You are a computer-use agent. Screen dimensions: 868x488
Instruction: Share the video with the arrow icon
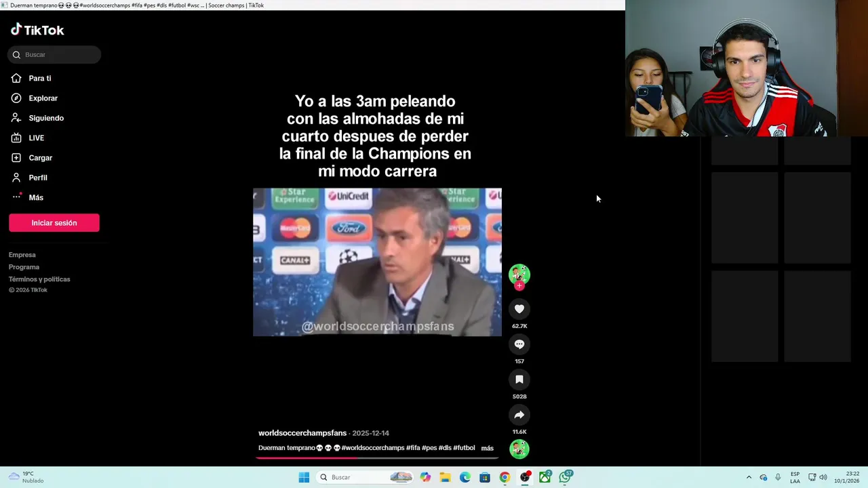click(x=519, y=415)
